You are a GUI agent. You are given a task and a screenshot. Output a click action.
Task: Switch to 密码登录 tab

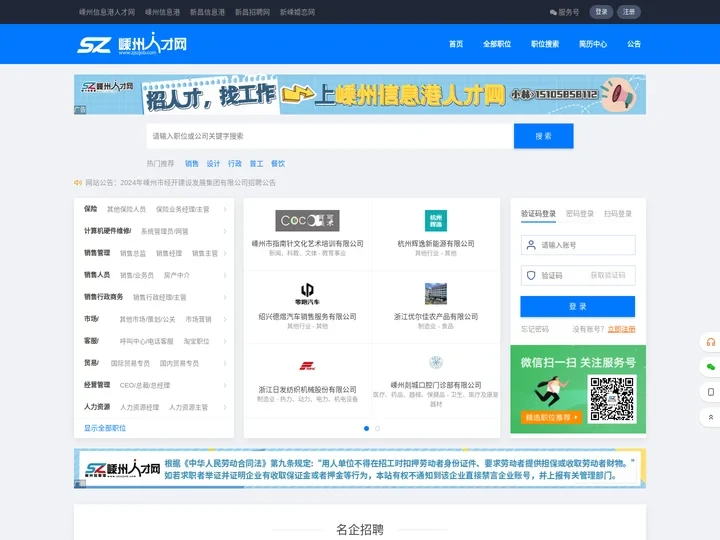580,214
